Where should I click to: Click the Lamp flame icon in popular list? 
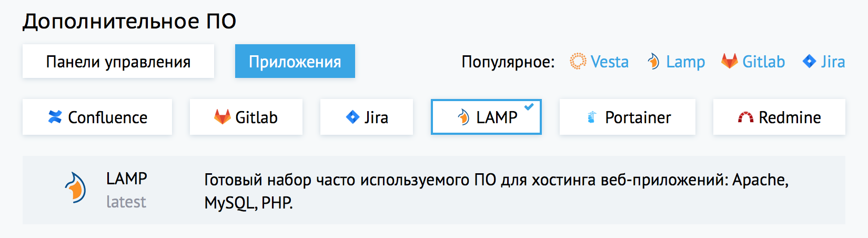click(653, 62)
